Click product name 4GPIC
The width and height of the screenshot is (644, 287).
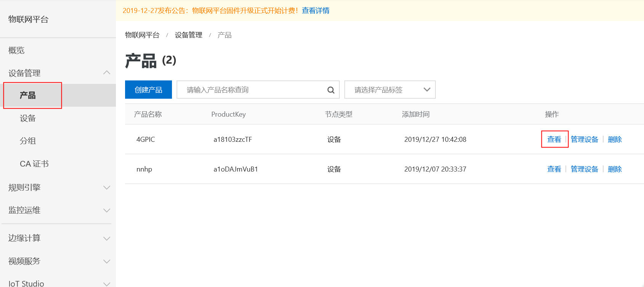click(146, 139)
